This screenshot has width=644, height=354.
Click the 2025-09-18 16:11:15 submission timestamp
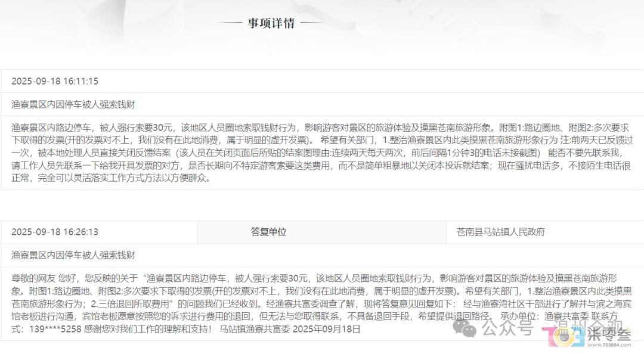[55, 81]
